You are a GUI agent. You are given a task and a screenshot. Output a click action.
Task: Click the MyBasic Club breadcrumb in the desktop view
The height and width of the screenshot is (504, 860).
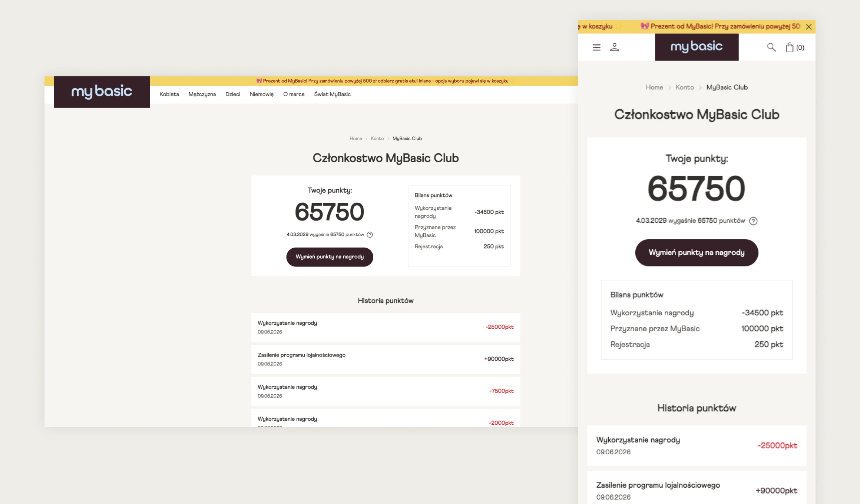click(x=407, y=139)
